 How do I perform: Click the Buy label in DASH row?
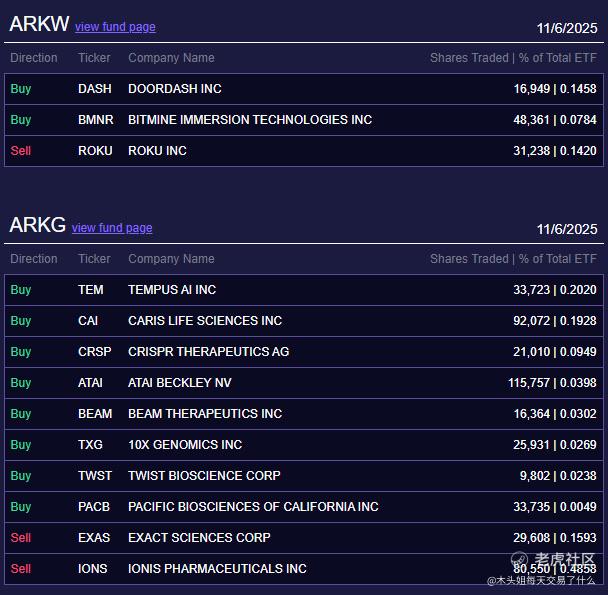pyautogui.click(x=21, y=89)
